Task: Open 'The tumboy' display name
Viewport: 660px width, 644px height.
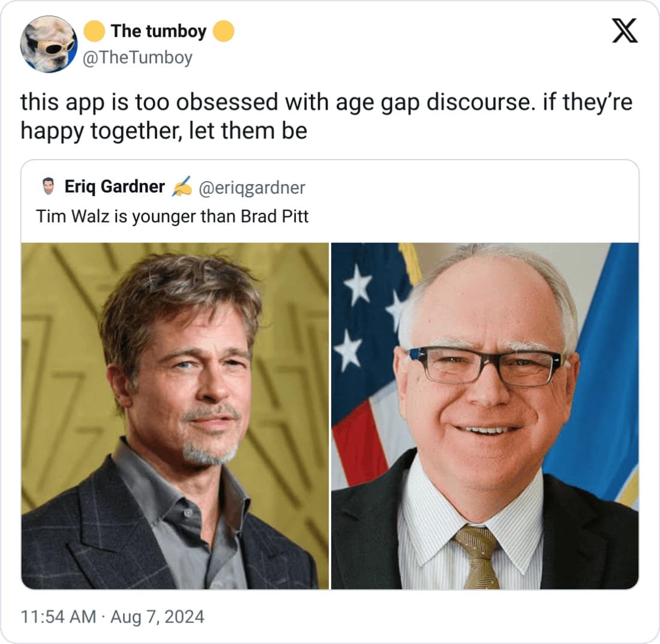Action: click(x=158, y=31)
